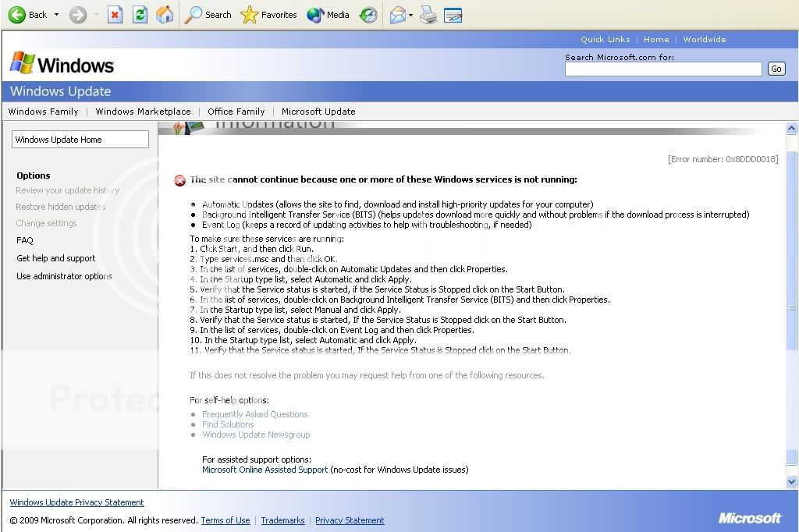Open the Windows Family menu item

[x=44, y=112]
